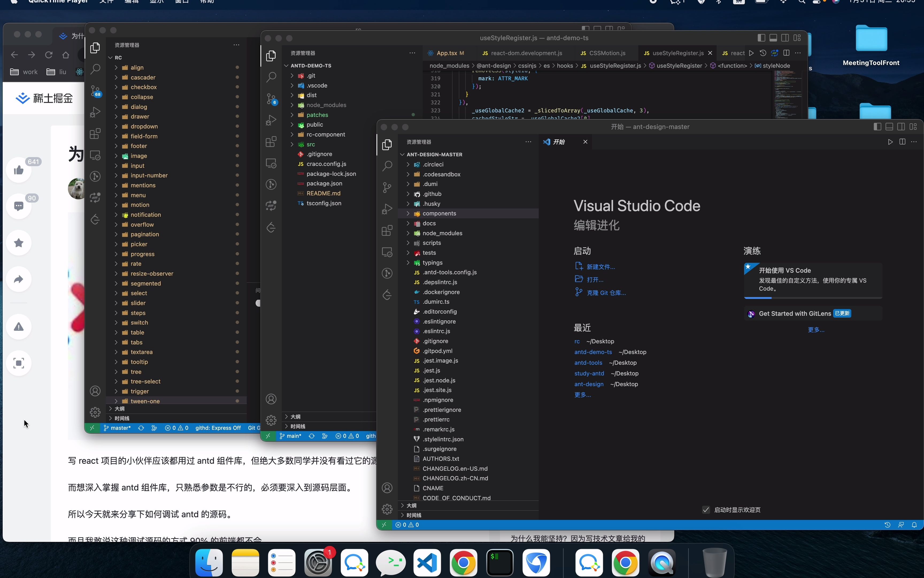Click the report warning triangle button
Image resolution: width=924 pixels, height=578 pixels.
tap(19, 327)
